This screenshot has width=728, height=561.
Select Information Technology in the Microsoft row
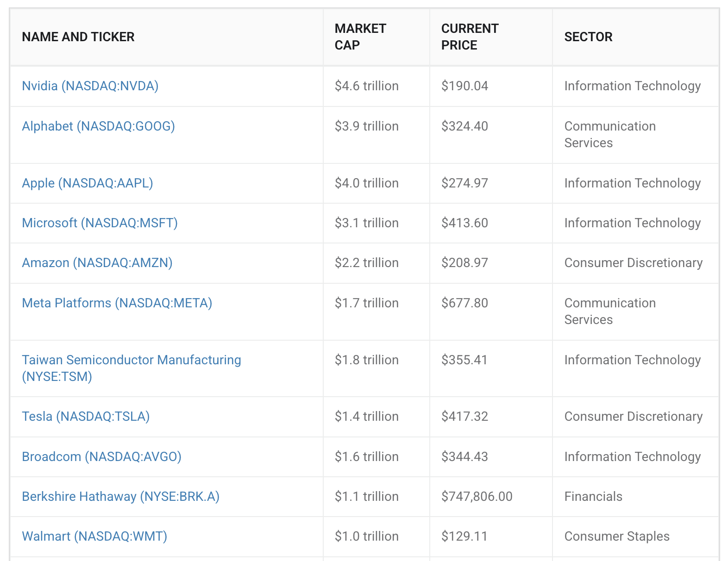[x=633, y=223]
